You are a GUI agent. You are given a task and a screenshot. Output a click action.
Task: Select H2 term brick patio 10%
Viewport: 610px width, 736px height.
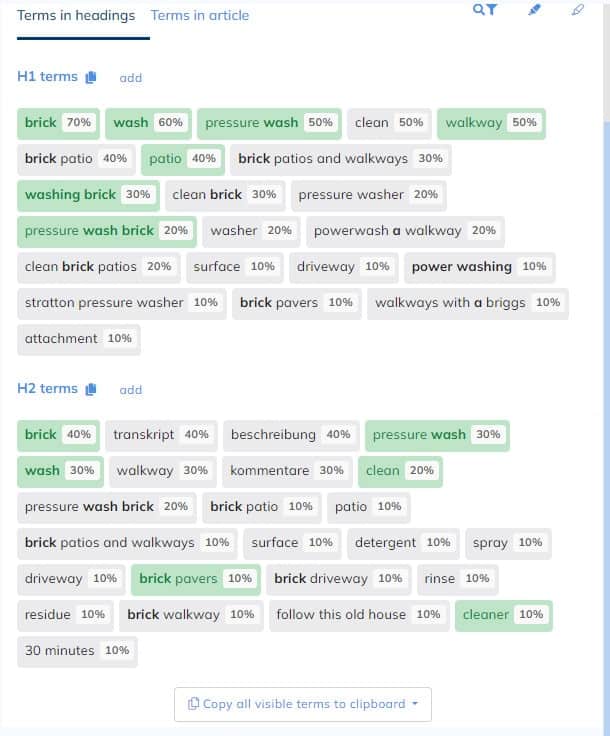[x=262, y=507]
